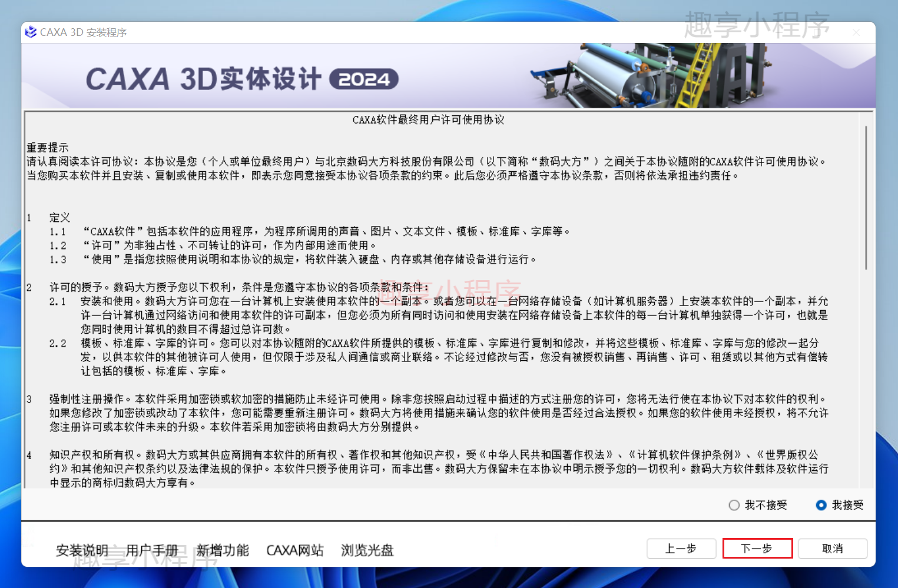Select the 我不接受 radio button

tap(734, 505)
